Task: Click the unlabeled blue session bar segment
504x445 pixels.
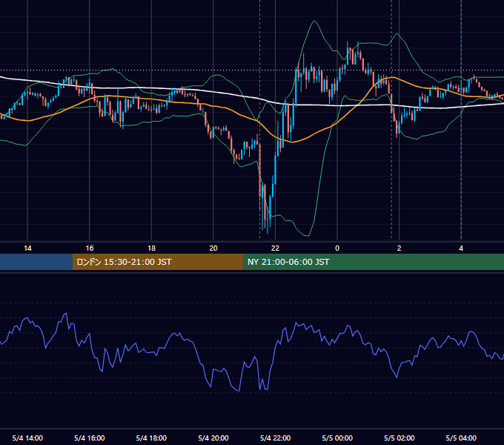Action: point(36,262)
